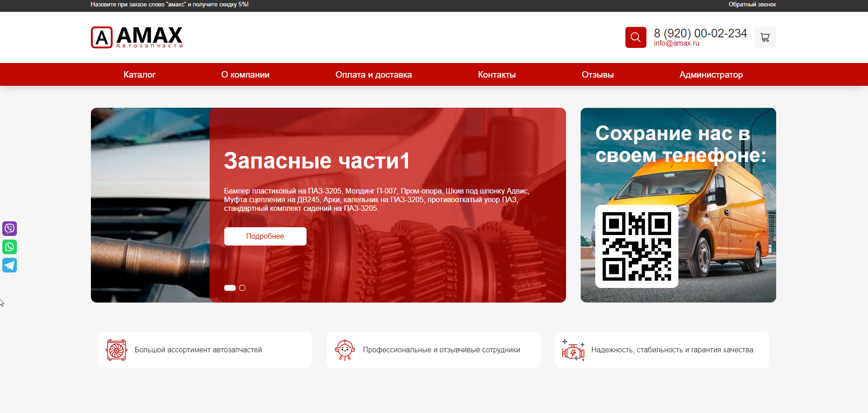The image size is (868, 413).
Task: Open the Отзывы page
Action: point(598,74)
